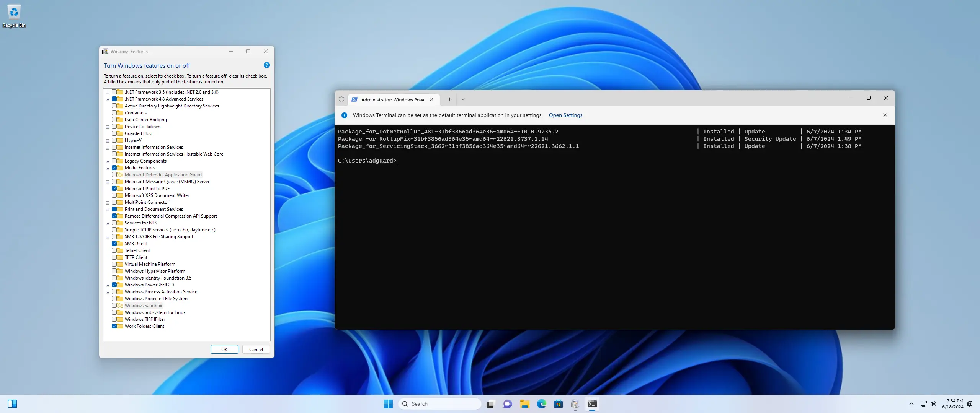
Task: Open Microsoft Store from taskbar
Action: [x=558, y=404]
